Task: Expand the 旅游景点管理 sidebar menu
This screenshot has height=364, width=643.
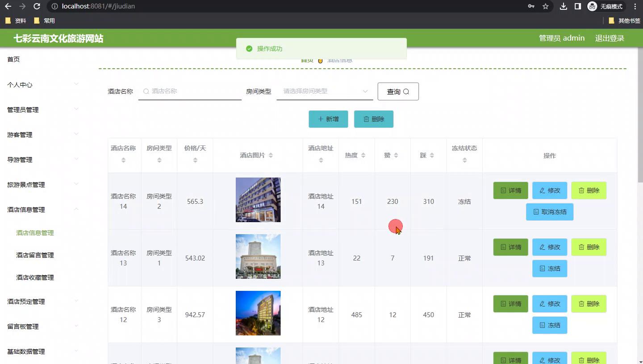Action: tap(43, 185)
